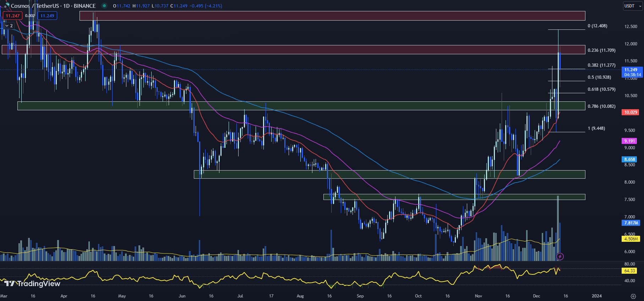Click the yellow RSI value 64.33 label

pos(629,271)
